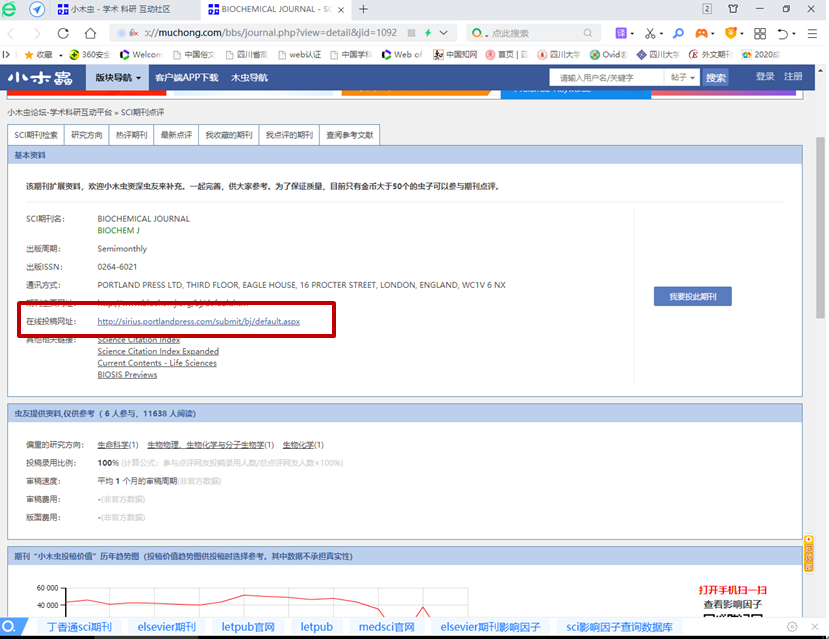Click the undo closed tab arrow
Screen dimensions: 829x639
[782, 33]
